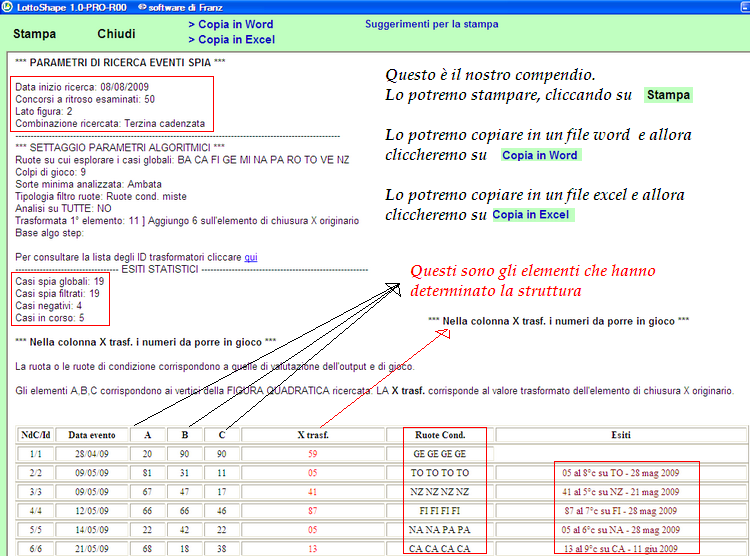Click the 'Casi spia filtrati: 19' line

point(57,293)
